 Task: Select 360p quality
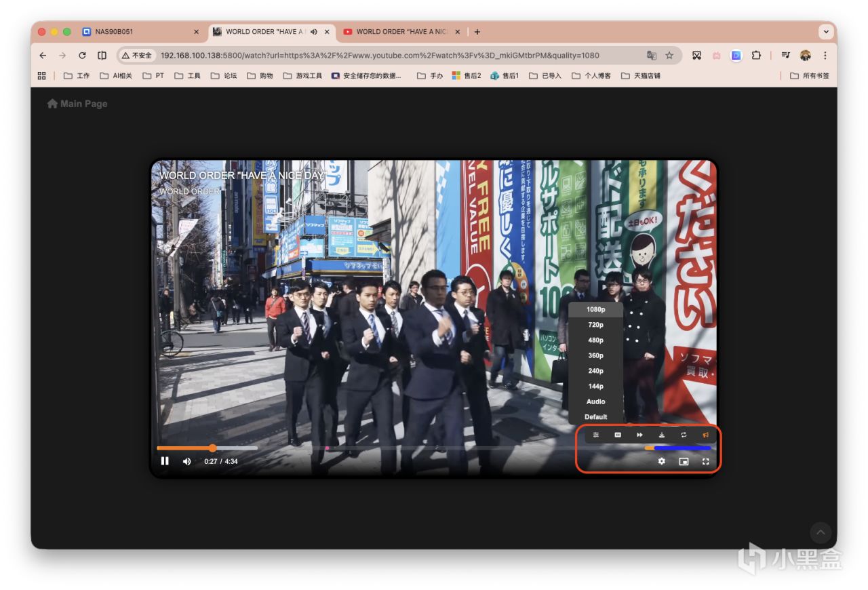coord(596,355)
